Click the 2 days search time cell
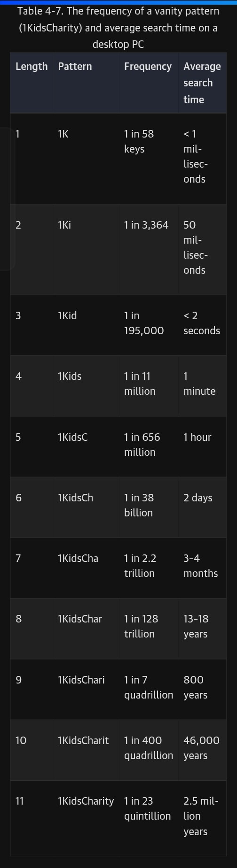The height and width of the screenshot is (868, 237). [198, 498]
